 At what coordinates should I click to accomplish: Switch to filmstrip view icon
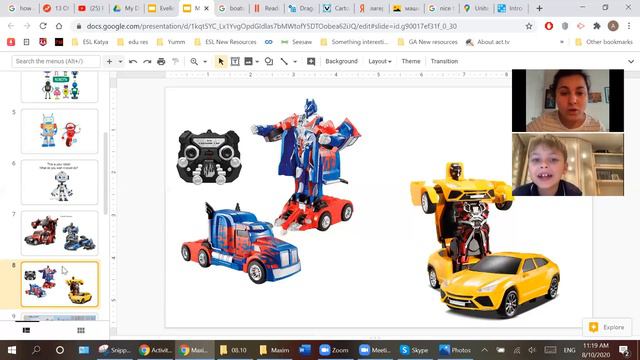pyautogui.click(x=27, y=330)
